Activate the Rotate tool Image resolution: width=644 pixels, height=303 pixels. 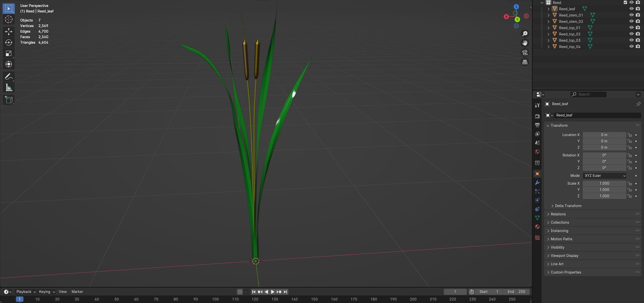(9, 43)
